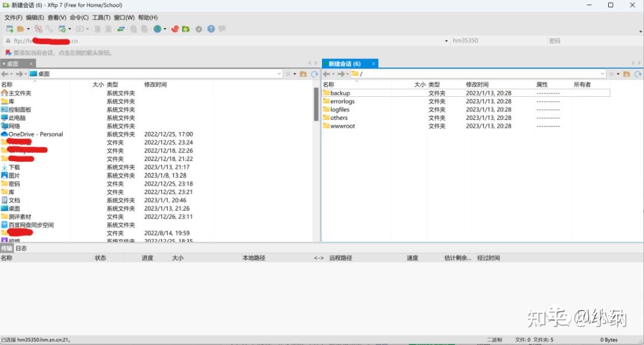Click the local pane vertical scrollbar

click(316, 104)
